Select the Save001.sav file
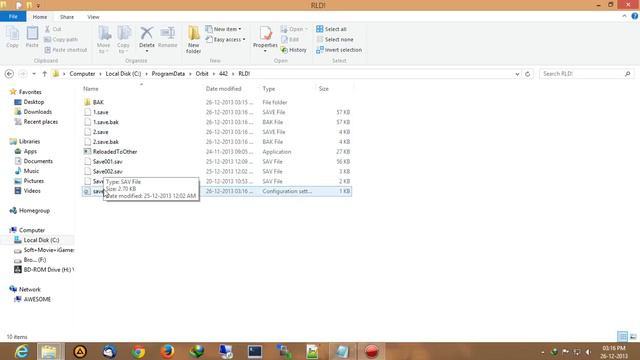Image resolution: width=640 pixels, height=360 pixels. pyautogui.click(x=108, y=162)
